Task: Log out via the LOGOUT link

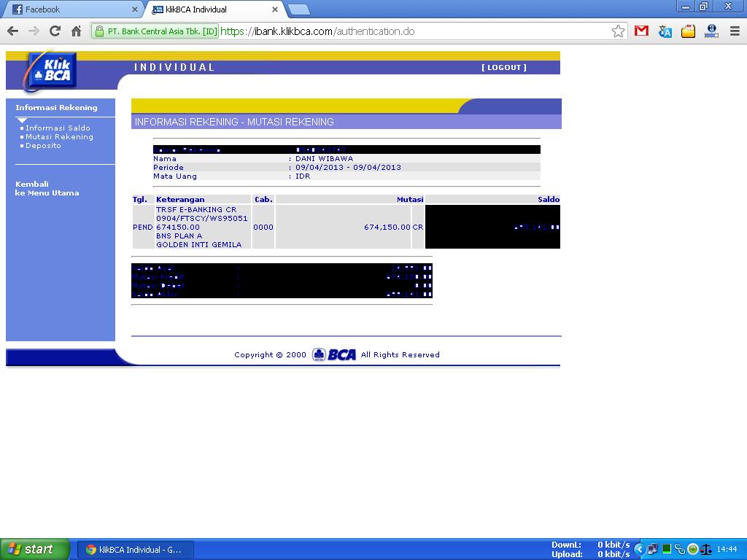Action: point(504,68)
